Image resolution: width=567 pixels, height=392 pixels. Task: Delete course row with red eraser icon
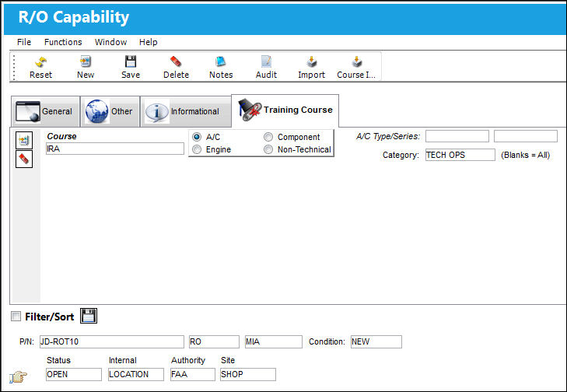(24, 159)
